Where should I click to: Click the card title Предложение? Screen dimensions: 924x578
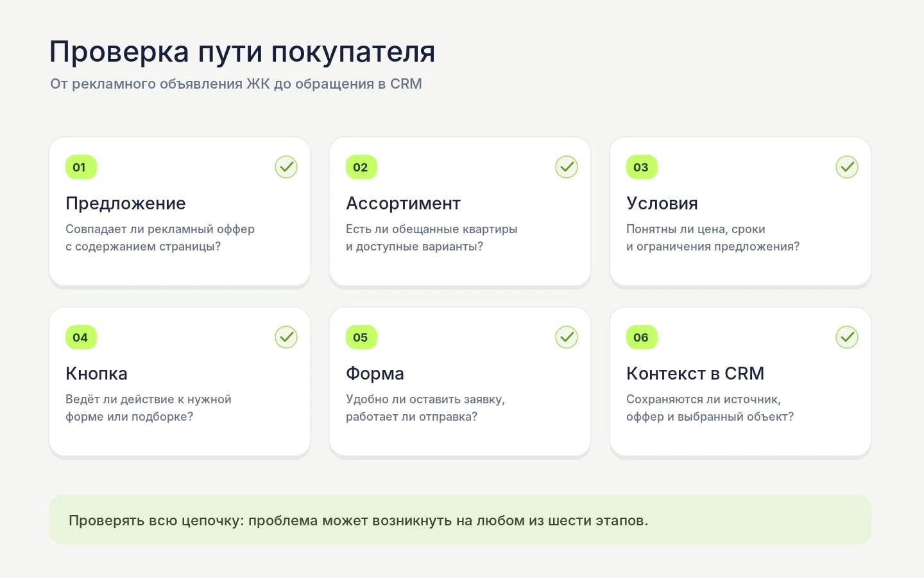(x=126, y=204)
